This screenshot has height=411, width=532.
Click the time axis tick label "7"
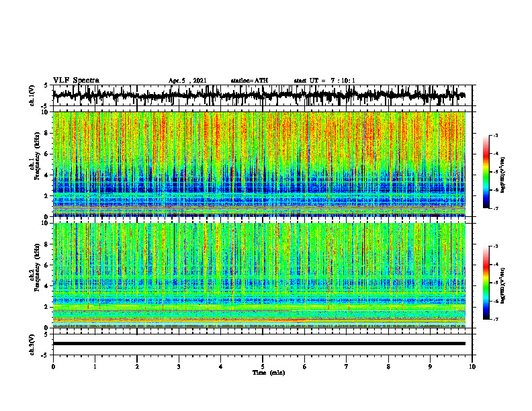coord(347,367)
